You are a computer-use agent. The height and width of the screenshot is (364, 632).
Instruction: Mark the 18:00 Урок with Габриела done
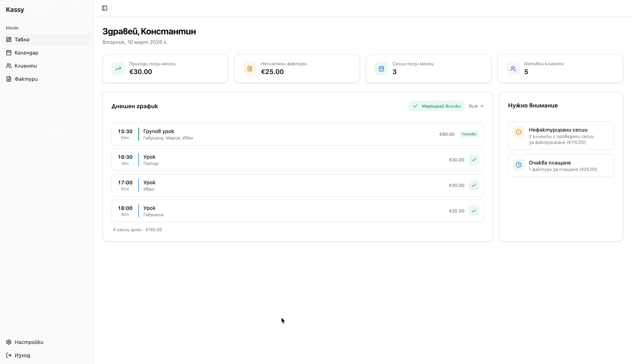(474, 211)
